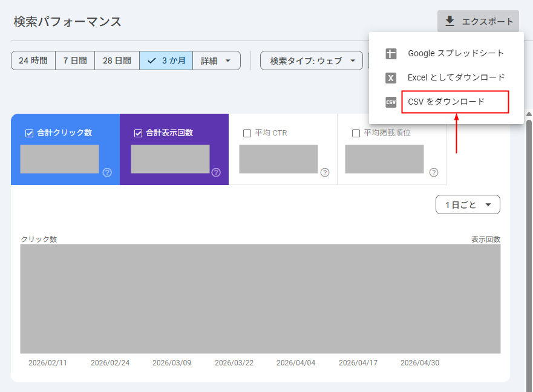Uncheck the 合計クリック数 checkbox
Viewport: 533px width, 392px height.
tap(29, 133)
